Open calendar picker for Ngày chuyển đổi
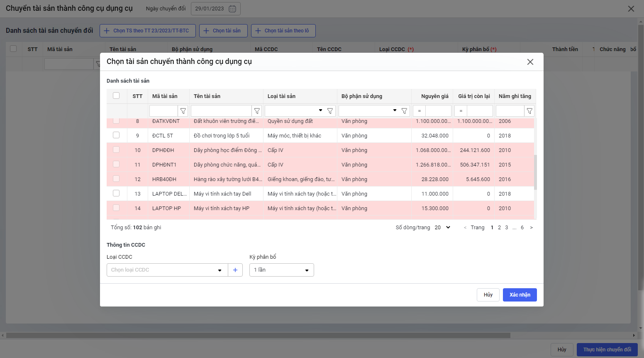The height and width of the screenshot is (358, 644). pos(232,9)
